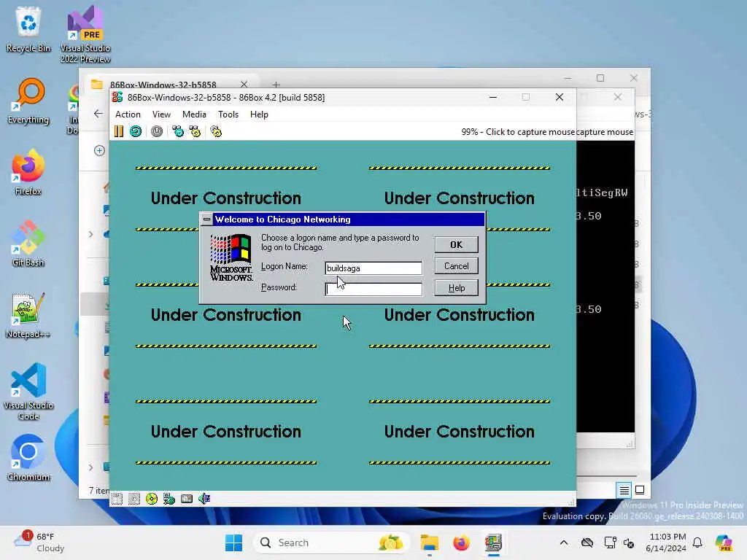Click Help in the logon dialog
The image size is (747, 560).
456,287
